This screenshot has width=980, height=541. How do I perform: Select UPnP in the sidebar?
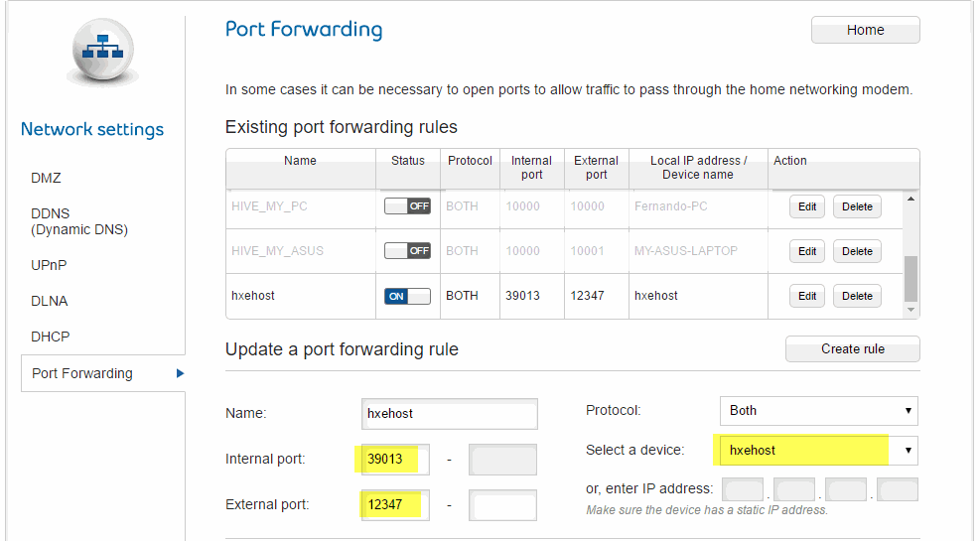click(x=49, y=265)
